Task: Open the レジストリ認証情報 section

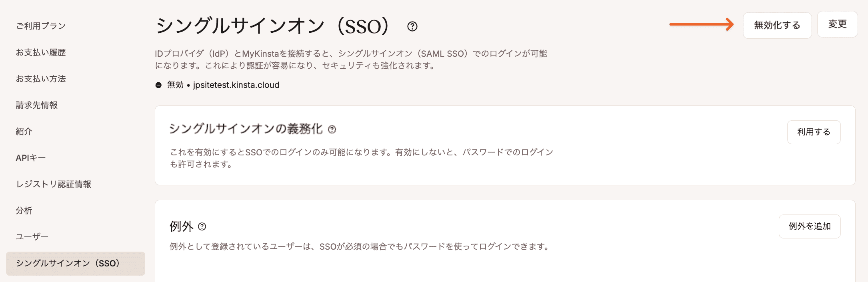Action: (53, 185)
